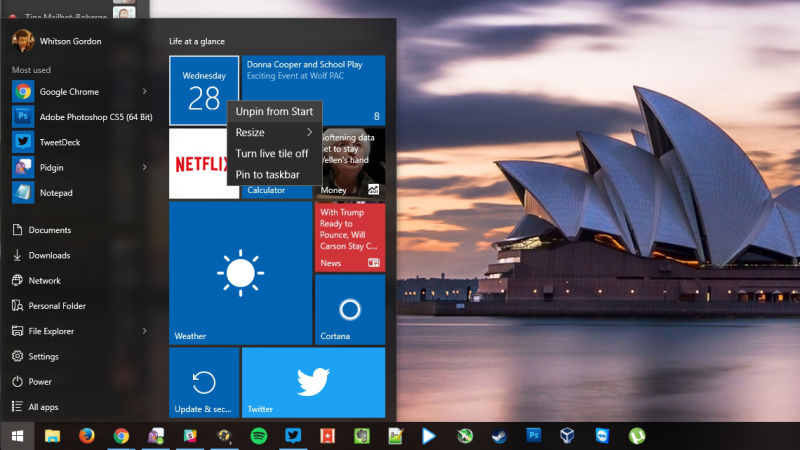Choose Turn live tile off
Viewport: 800px width, 450px height.
274,154
